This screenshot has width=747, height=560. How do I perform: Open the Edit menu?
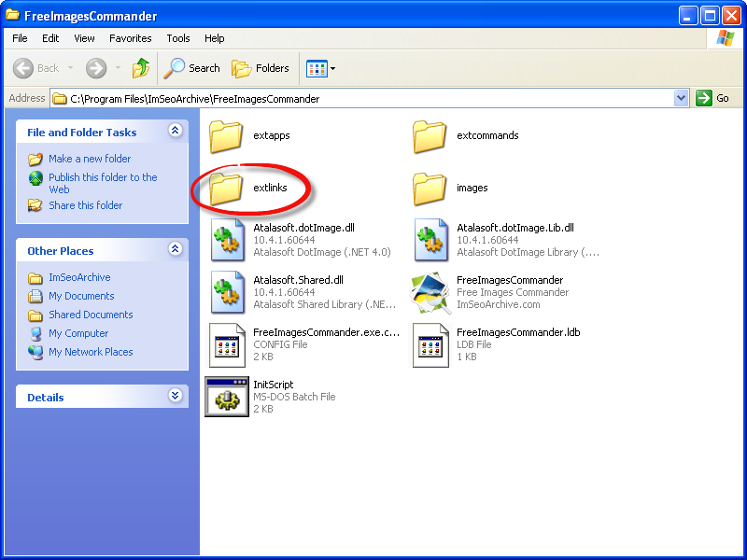(x=50, y=38)
